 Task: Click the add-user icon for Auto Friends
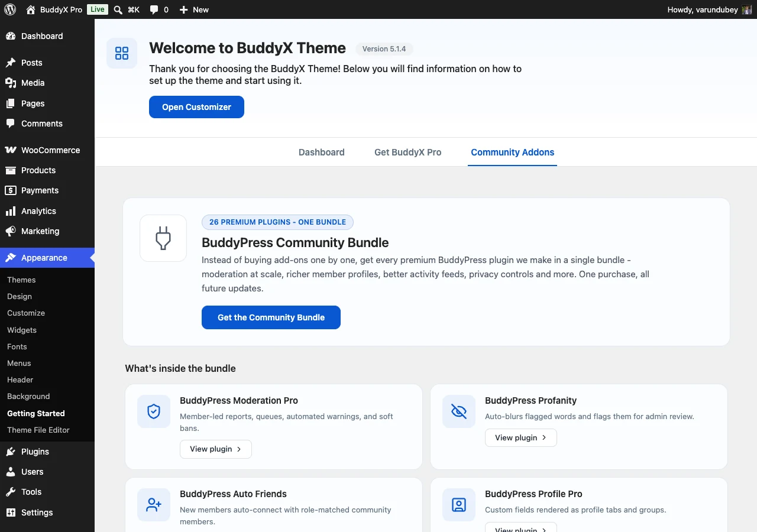tap(154, 505)
